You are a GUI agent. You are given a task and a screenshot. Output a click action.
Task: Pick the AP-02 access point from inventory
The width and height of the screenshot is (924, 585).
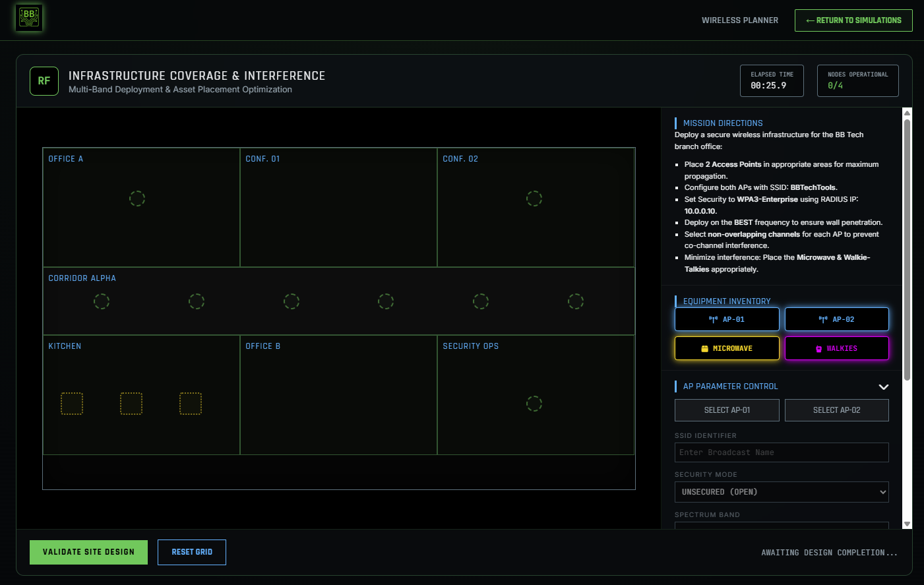836,319
